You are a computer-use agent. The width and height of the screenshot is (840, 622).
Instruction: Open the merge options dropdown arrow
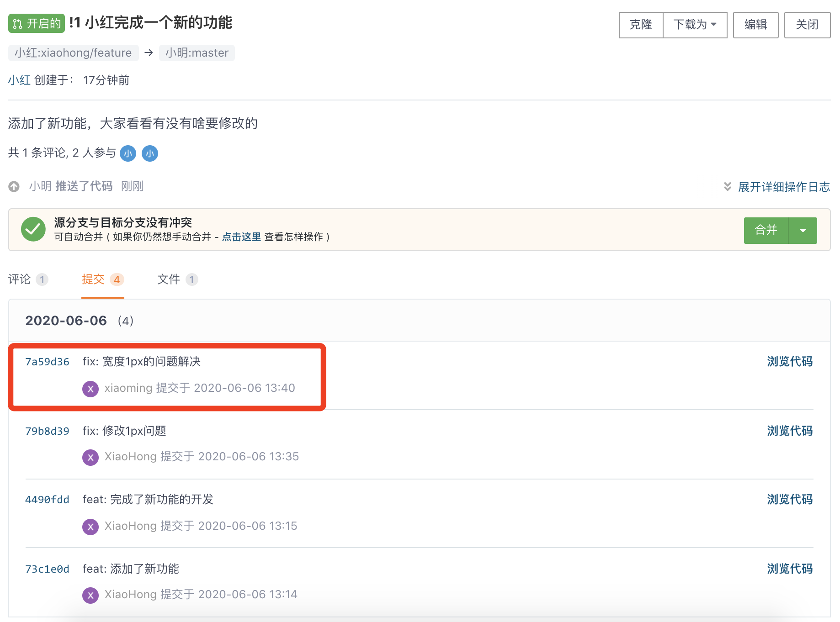point(803,231)
